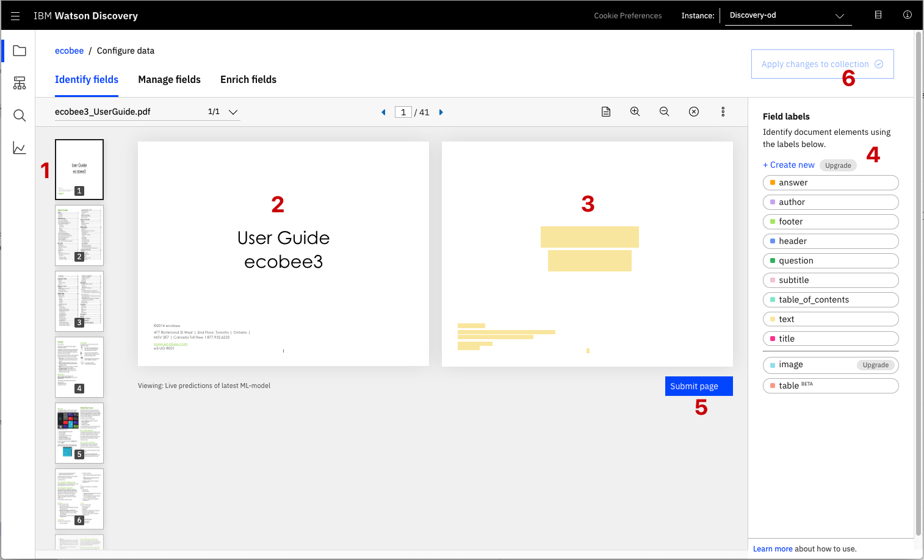924x560 pixels.
Task: Select the table BETA field label
Action: click(831, 386)
